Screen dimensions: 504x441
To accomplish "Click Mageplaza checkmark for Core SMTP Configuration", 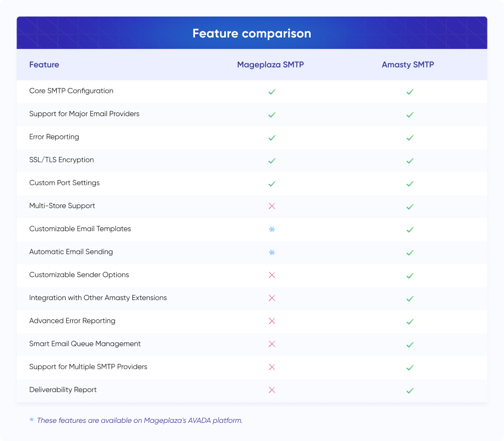I will [x=272, y=92].
